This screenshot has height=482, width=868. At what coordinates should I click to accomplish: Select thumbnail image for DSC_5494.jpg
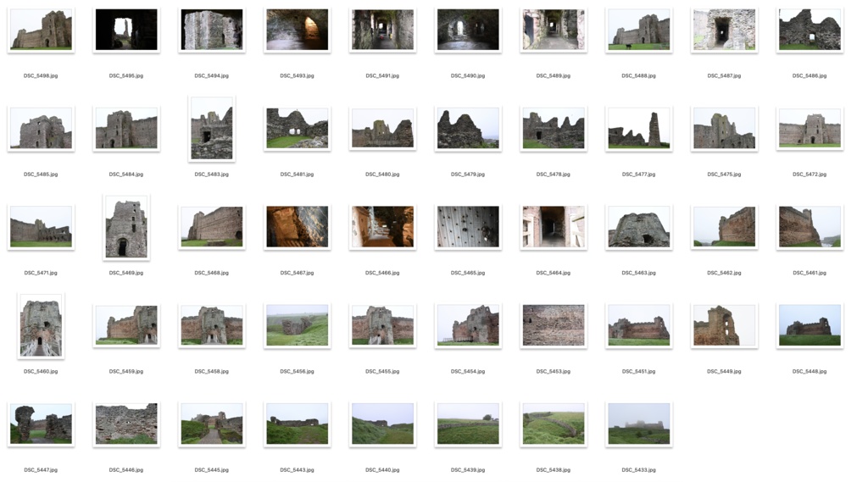(x=211, y=30)
